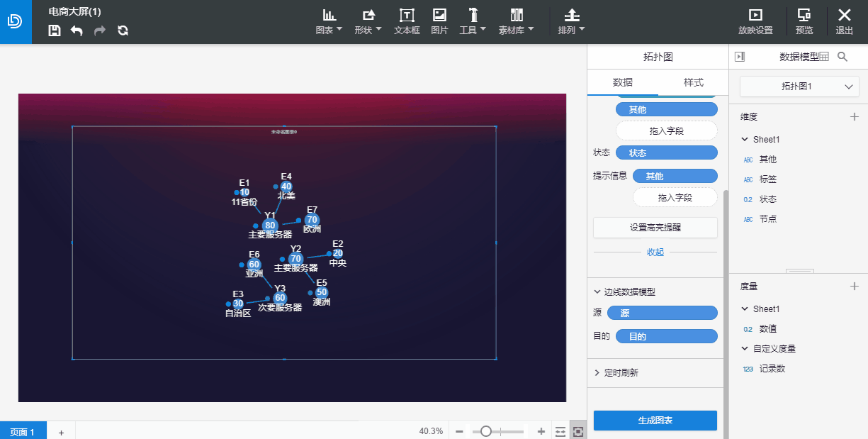Toggle fit-to-width zoom icon

tap(560, 431)
